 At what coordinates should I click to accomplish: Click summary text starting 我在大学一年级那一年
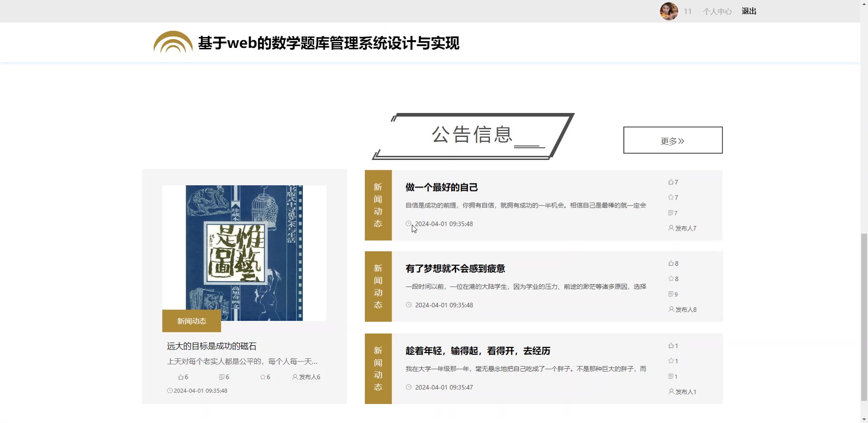(526, 369)
